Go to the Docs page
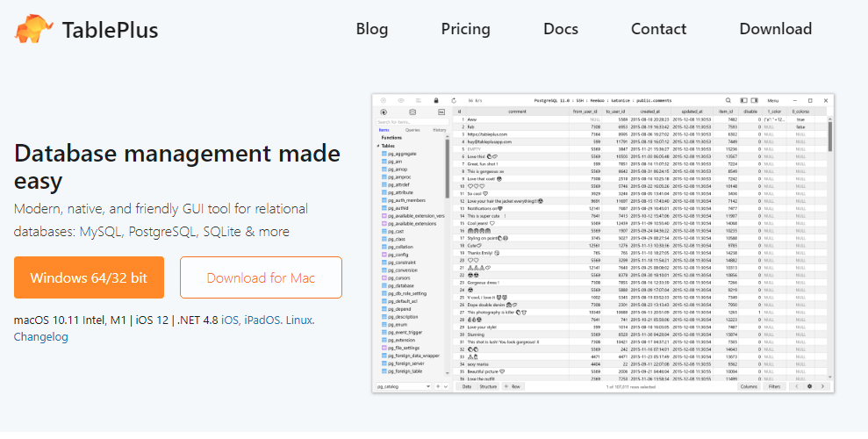This screenshot has height=439, width=868. (561, 29)
